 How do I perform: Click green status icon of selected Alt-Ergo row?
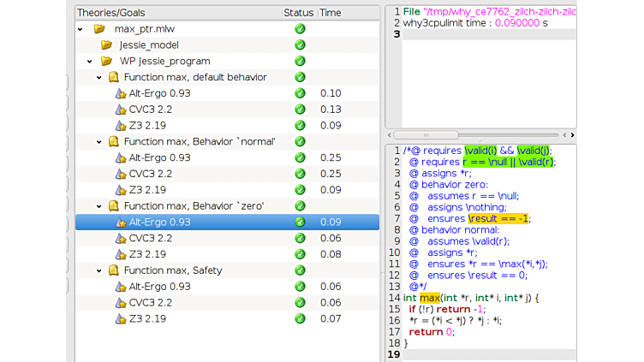tap(300, 223)
